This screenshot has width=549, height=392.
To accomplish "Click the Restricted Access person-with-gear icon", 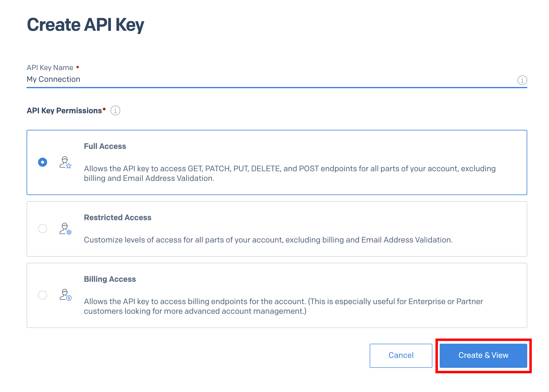I will point(65,229).
